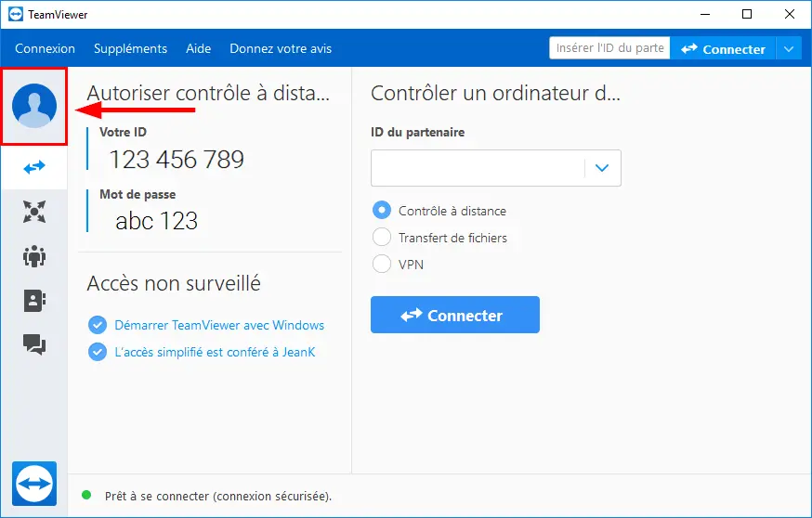Click the Contrôler un ordinateur heading
The width and height of the screenshot is (812, 518).
[x=495, y=93]
